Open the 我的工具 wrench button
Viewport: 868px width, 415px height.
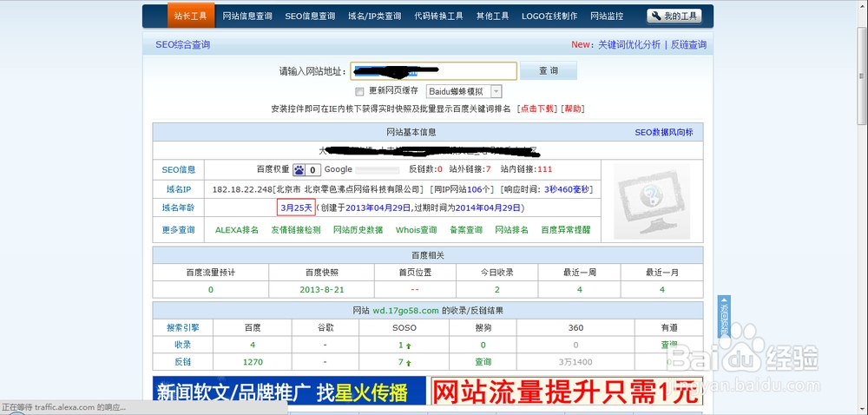674,16
